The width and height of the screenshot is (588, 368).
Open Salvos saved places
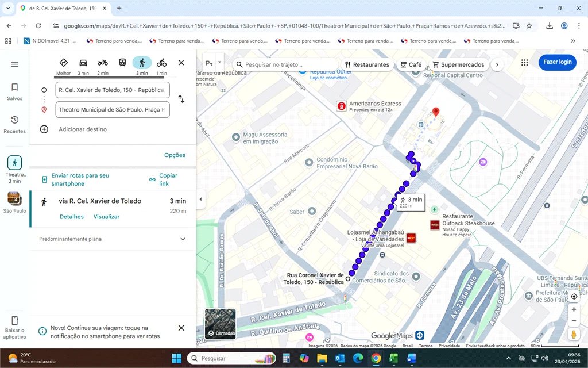tap(14, 92)
